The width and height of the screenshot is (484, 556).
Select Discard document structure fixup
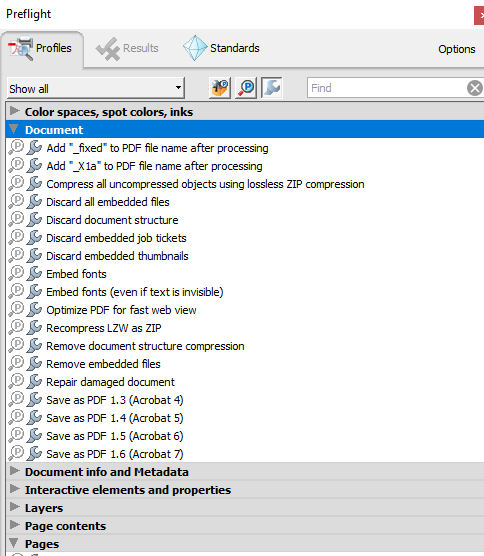112,220
